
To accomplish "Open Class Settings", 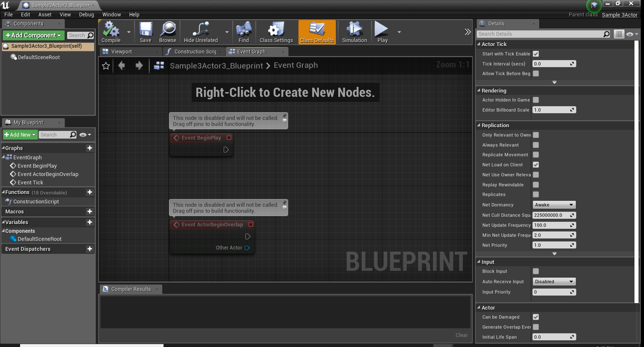I will (x=276, y=32).
